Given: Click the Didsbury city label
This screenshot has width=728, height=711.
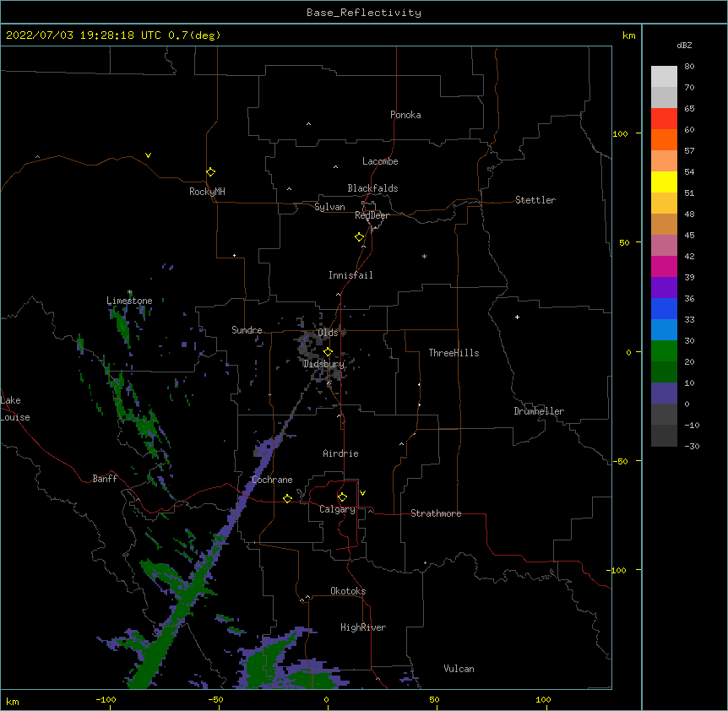Looking at the screenshot, I should [323, 364].
